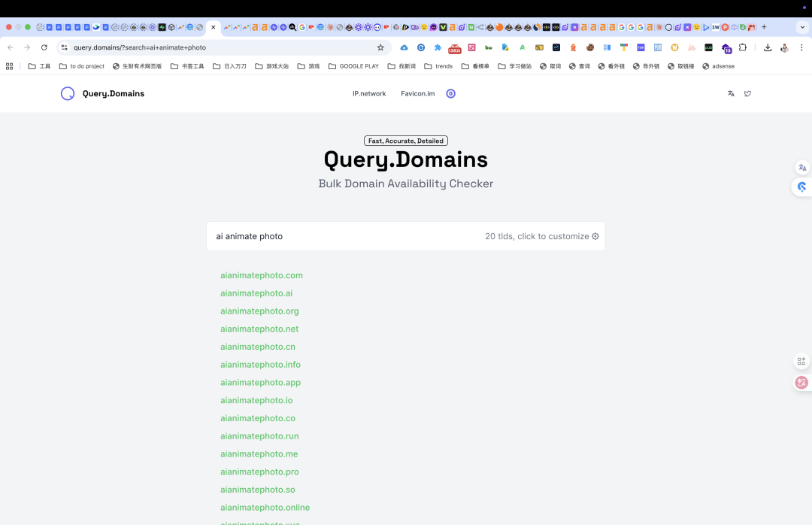Screen dimensions: 812x525
Task: Click the pink floating translate button on right
Action: [x=801, y=383]
